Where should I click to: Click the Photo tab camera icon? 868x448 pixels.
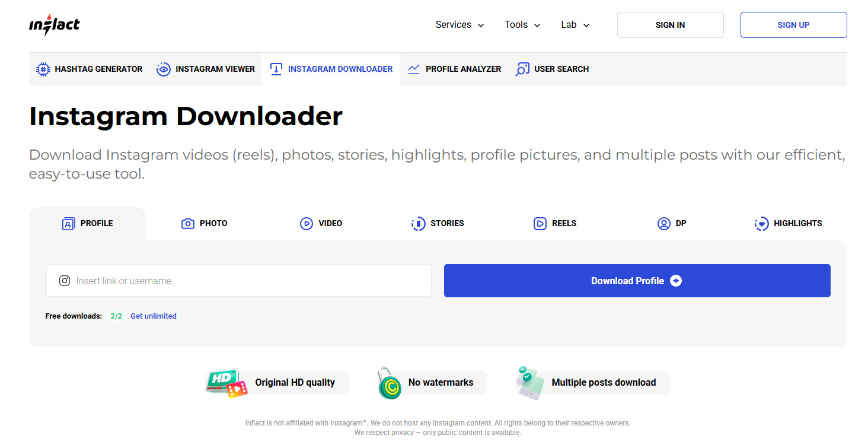click(188, 224)
